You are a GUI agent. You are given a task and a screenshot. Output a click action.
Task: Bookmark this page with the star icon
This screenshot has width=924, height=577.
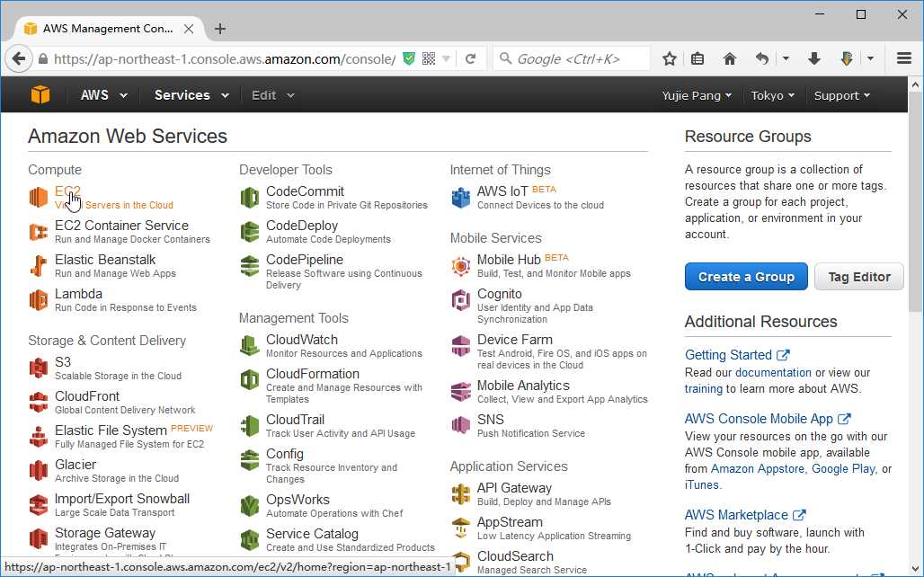[x=669, y=59]
